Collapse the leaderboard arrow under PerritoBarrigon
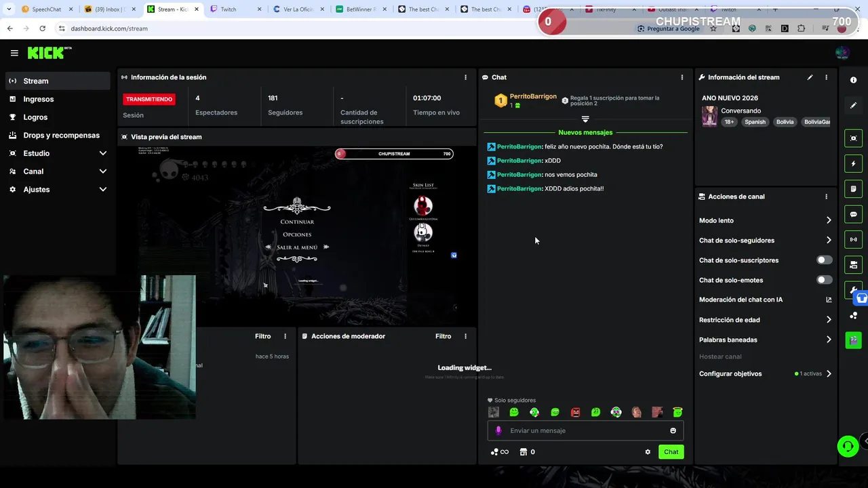The image size is (868, 488). pyautogui.click(x=585, y=119)
